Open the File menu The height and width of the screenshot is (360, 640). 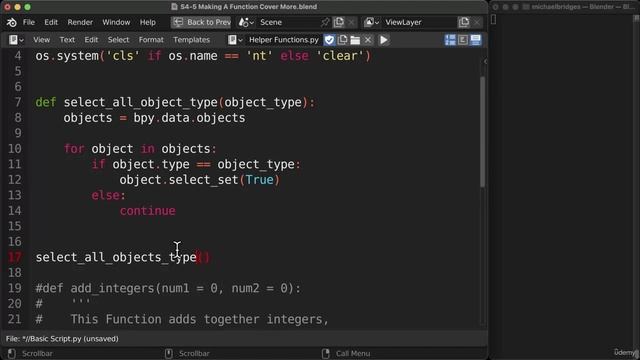click(29, 22)
